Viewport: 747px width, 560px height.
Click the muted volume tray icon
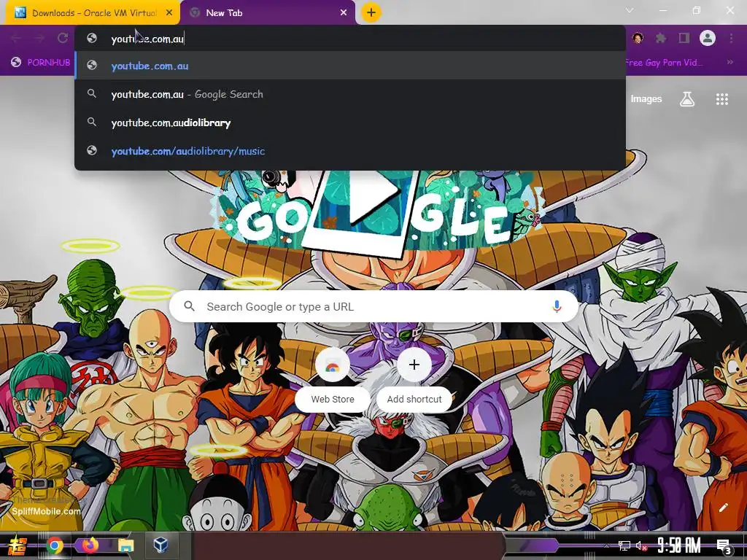pyautogui.click(x=641, y=545)
